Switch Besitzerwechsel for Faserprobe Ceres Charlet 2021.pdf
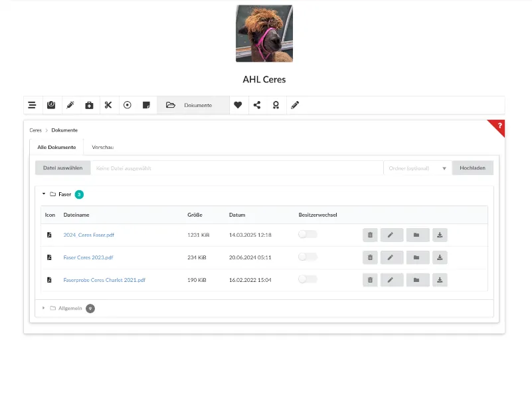This screenshot has width=532, height=399. [x=308, y=279]
